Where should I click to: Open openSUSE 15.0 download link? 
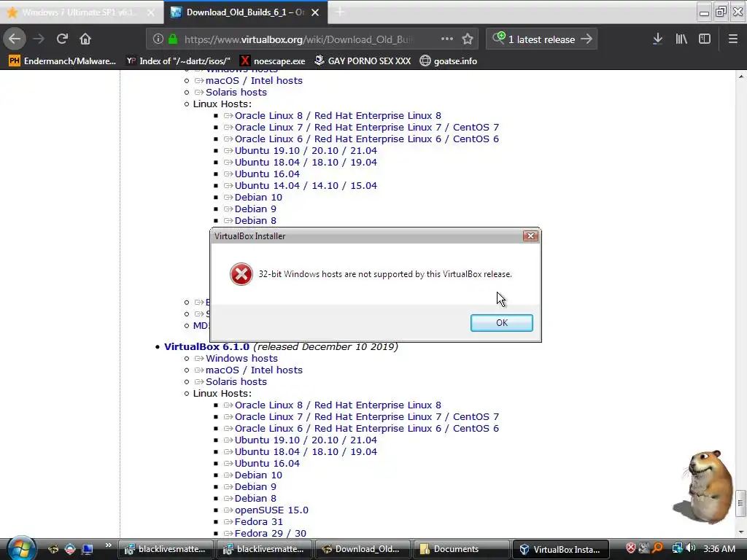click(271, 510)
